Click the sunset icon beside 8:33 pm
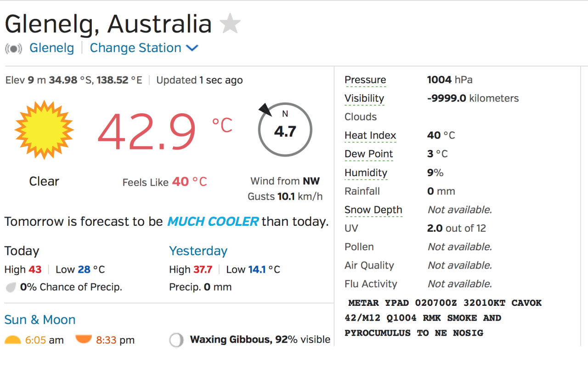Screen dimensions: 588x367 84,339
